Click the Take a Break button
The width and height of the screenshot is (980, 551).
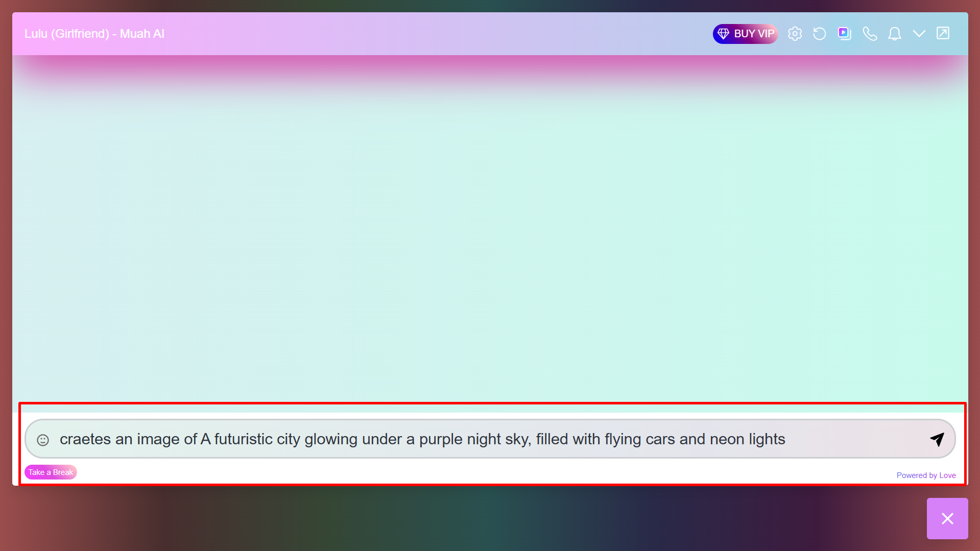(x=51, y=472)
